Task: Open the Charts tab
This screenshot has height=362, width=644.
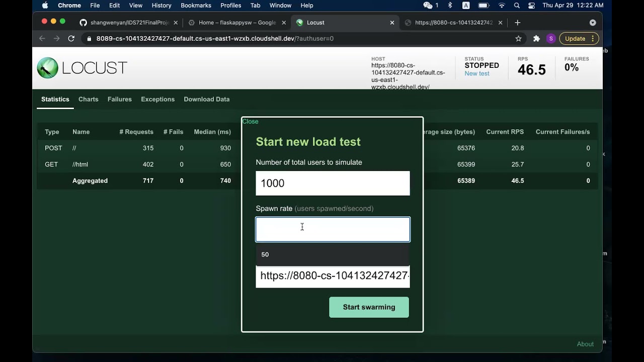Action: pyautogui.click(x=89, y=100)
